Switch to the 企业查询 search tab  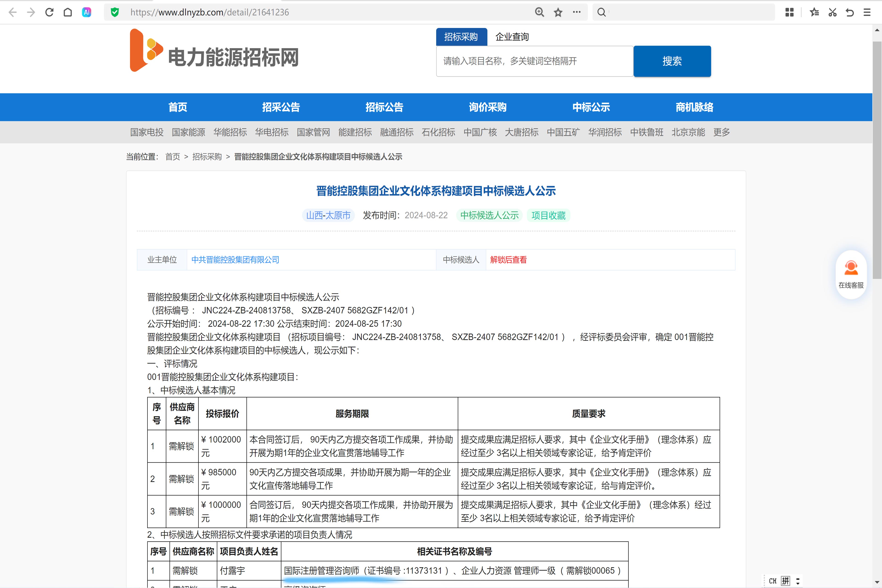point(512,37)
